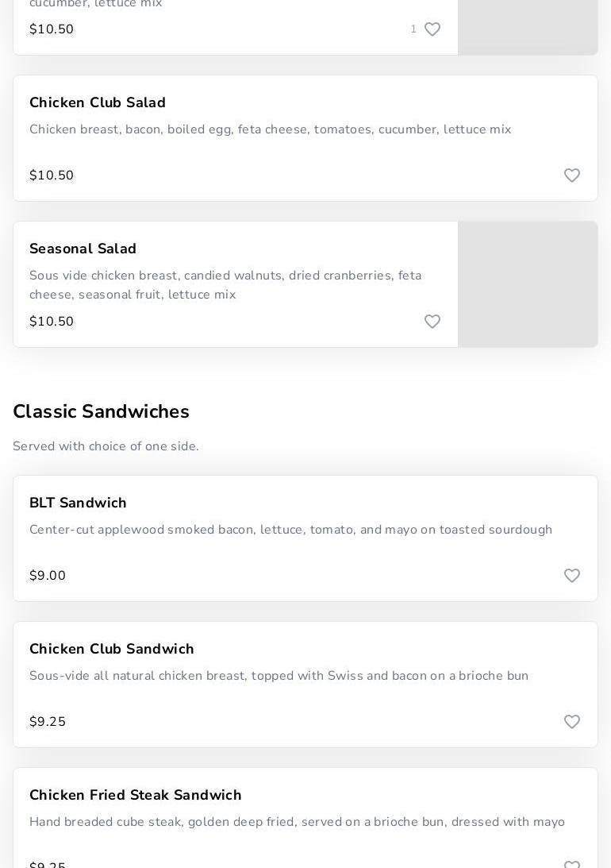Click the Chicken Club Sandwich $9.25 price
This screenshot has height=868, width=611.
pos(48,722)
